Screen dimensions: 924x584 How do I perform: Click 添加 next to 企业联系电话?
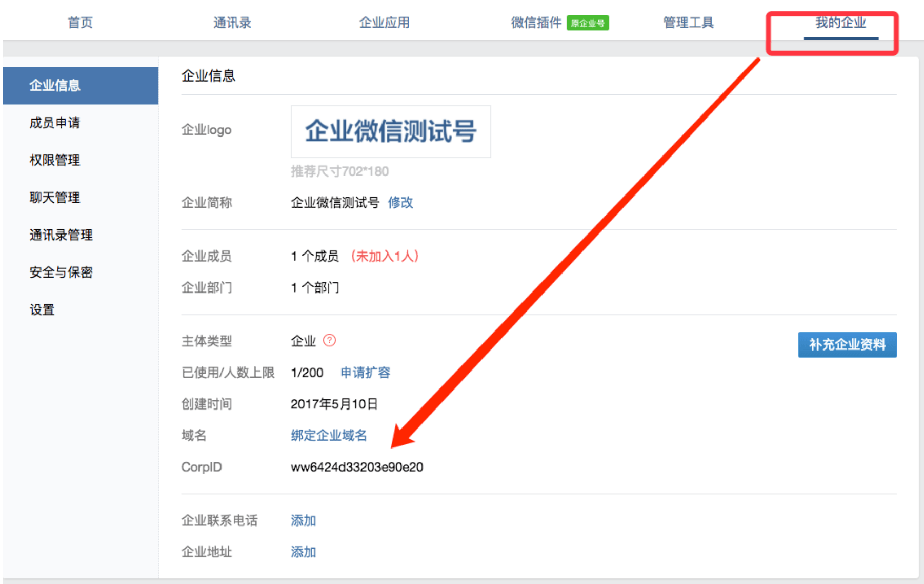pyautogui.click(x=303, y=520)
